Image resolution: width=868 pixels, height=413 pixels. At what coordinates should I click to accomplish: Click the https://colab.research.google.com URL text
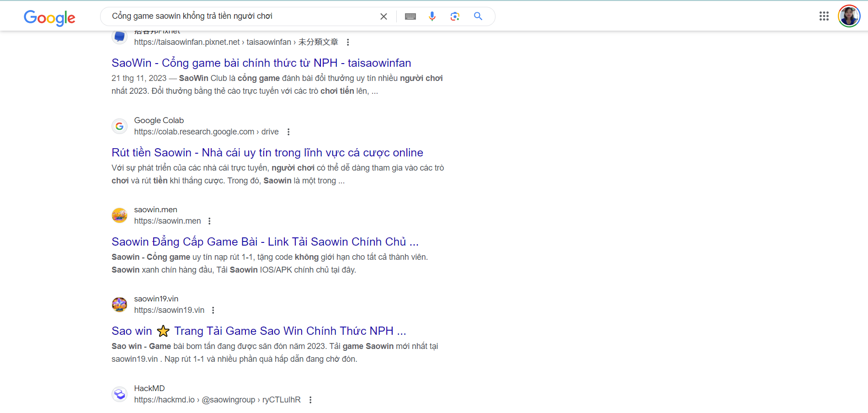[x=206, y=132]
